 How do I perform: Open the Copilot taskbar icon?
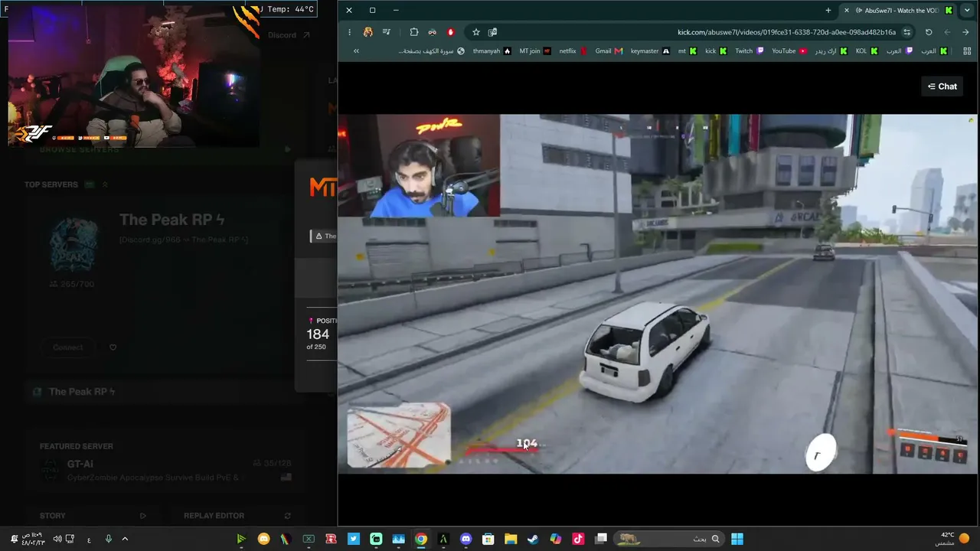pos(555,539)
